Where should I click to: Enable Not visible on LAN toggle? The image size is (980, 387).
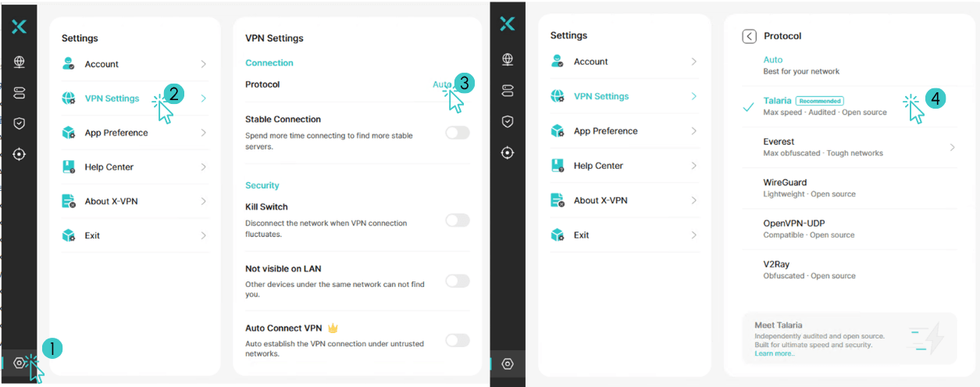coord(458,281)
